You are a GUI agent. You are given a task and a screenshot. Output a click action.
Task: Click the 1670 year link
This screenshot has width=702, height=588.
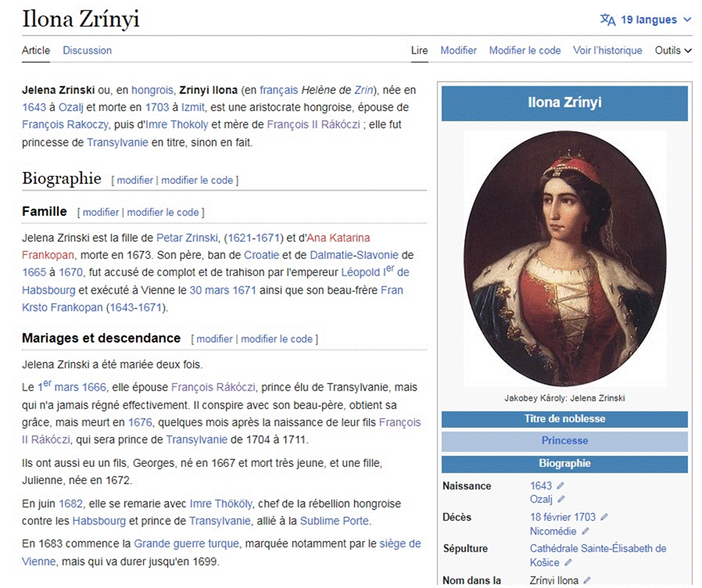click(x=71, y=272)
